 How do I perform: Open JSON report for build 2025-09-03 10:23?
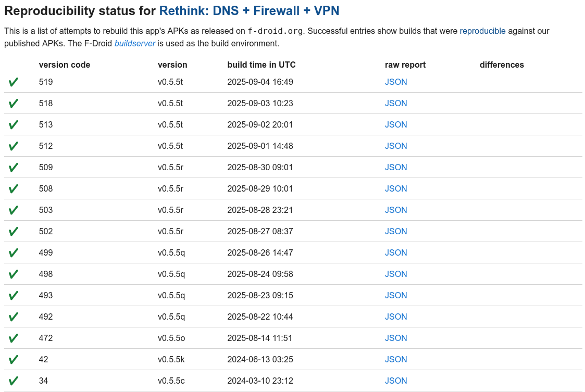coord(396,104)
